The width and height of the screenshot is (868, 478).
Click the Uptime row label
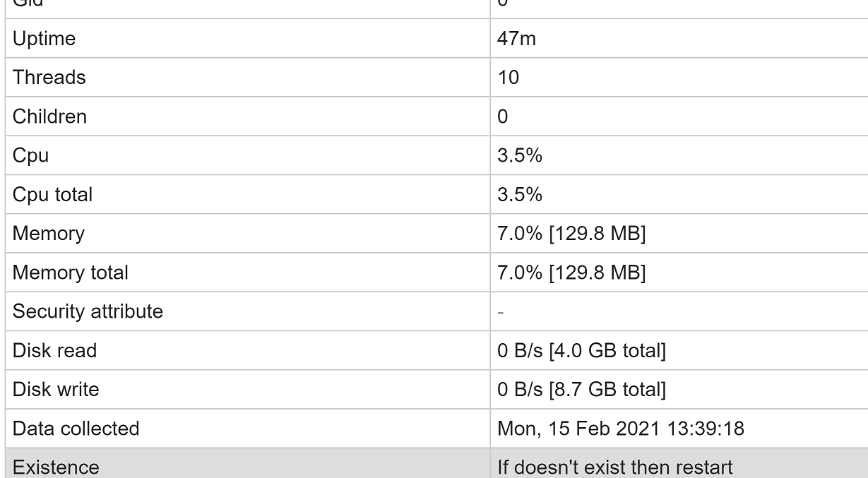[44, 39]
